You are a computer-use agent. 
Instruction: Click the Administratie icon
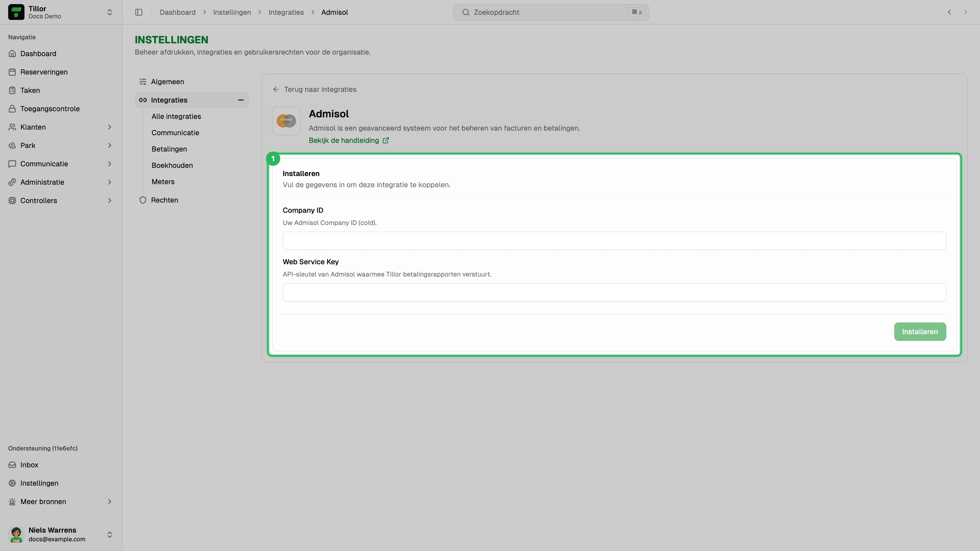pyautogui.click(x=12, y=182)
